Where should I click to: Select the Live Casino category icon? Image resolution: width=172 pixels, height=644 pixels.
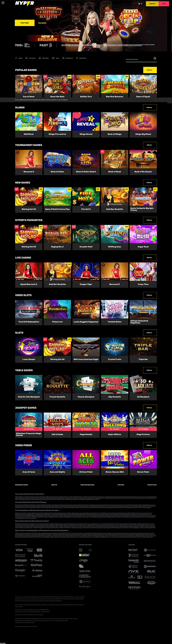pyautogui.click(x=26, y=58)
